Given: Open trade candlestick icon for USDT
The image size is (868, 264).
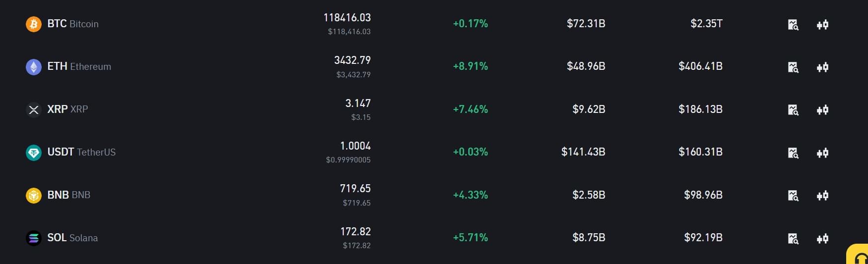Looking at the screenshot, I should coord(822,153).
